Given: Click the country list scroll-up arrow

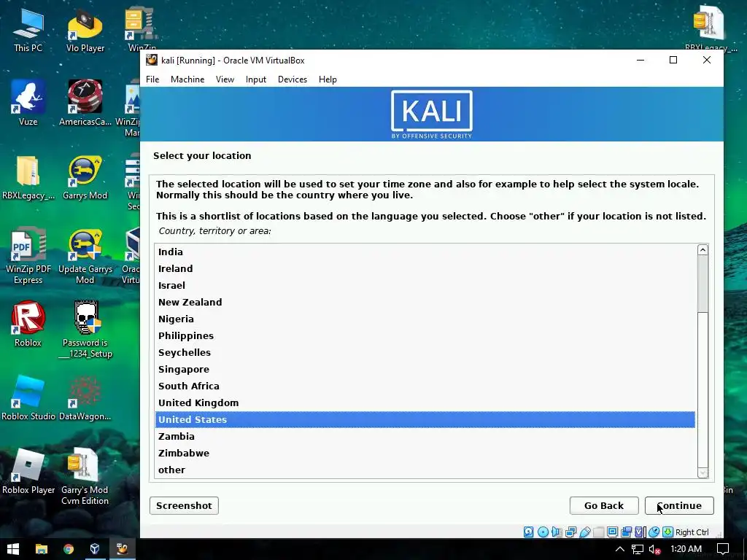Looking at the screenshot, I should [x=703, y=250].
